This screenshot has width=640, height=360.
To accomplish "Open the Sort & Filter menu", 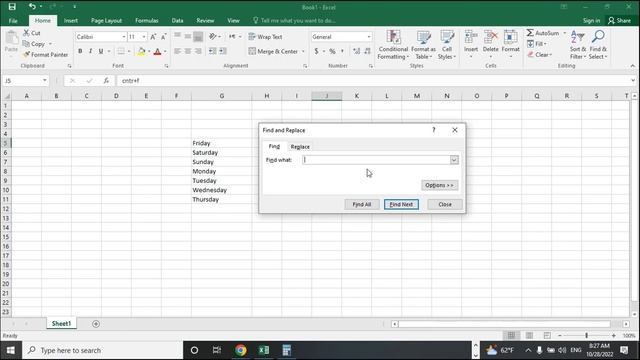I will pos(578,45).
